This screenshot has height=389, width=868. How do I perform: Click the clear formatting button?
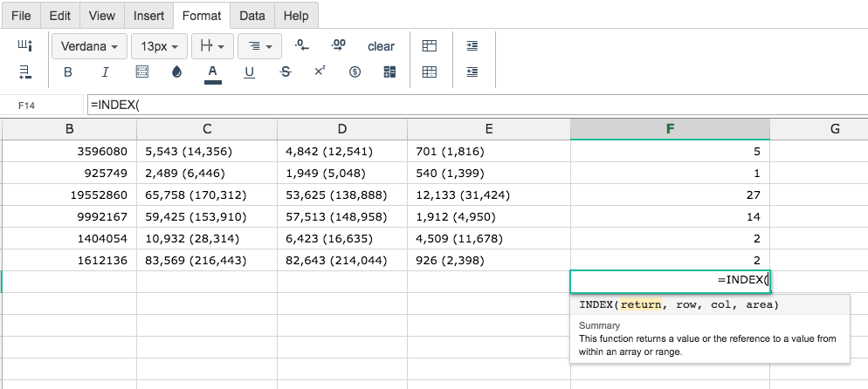pyautogui.click(x=381, y=46)
